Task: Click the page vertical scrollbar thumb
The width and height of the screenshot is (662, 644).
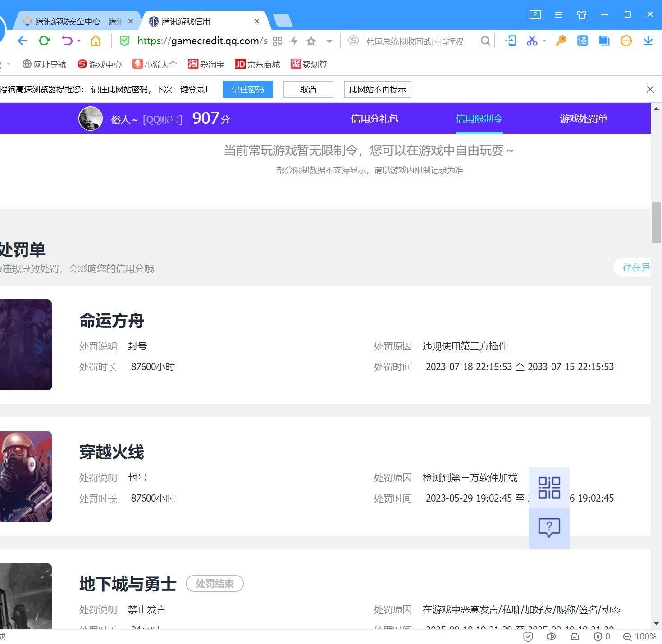Action: click(x=656, y=222)
